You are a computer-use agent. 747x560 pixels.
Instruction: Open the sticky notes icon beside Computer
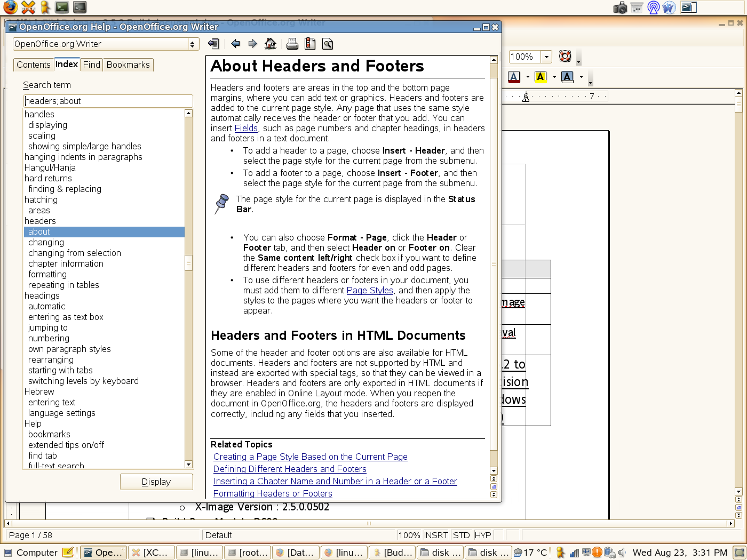(68, 553)
